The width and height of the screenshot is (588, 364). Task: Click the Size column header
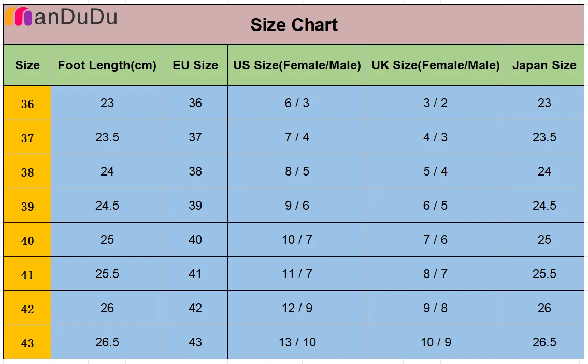[x=27, y=65]
